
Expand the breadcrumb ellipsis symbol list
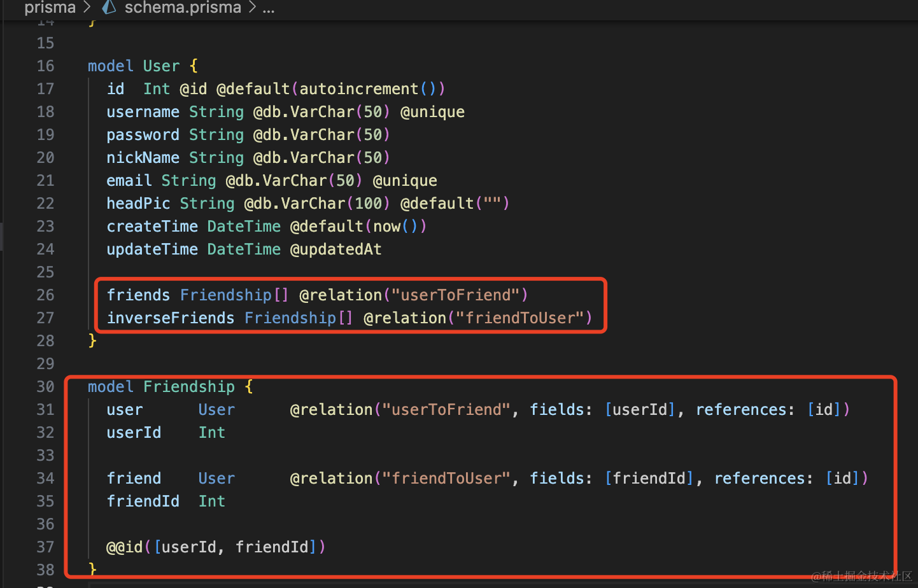coord(269,8)
